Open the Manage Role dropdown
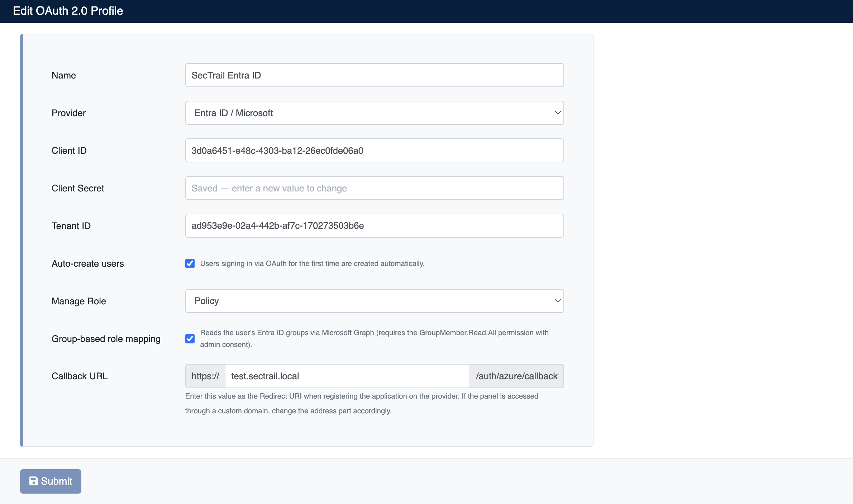Image resolution: width=853 pixels, height=504 pixels. (x=375, y=301)
